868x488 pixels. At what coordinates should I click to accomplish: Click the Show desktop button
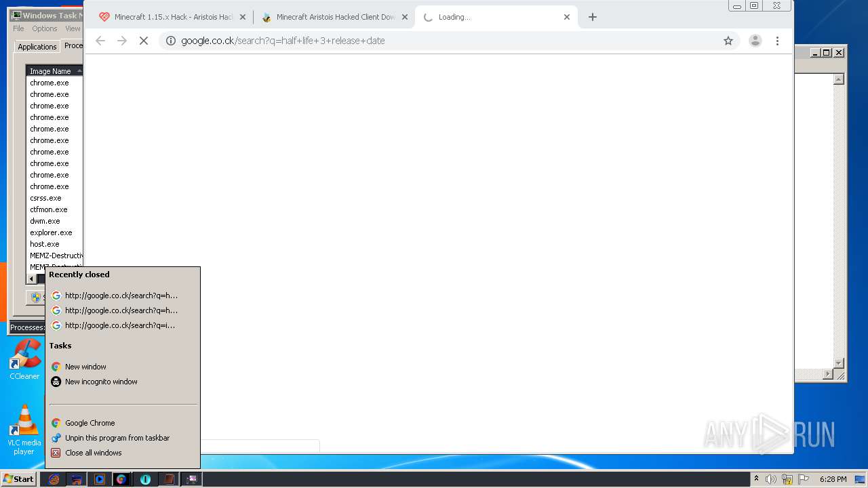coord(861,479)
